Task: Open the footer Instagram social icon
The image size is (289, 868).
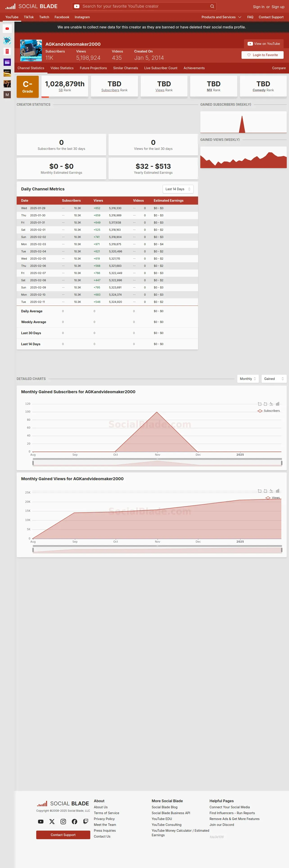Action: tap(63, 822)
